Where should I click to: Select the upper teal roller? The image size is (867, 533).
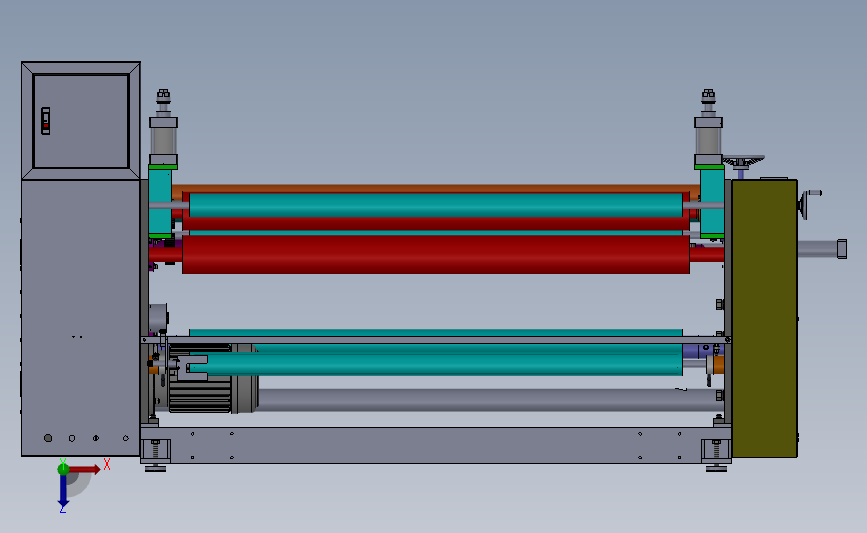click(x=436, y=205)
